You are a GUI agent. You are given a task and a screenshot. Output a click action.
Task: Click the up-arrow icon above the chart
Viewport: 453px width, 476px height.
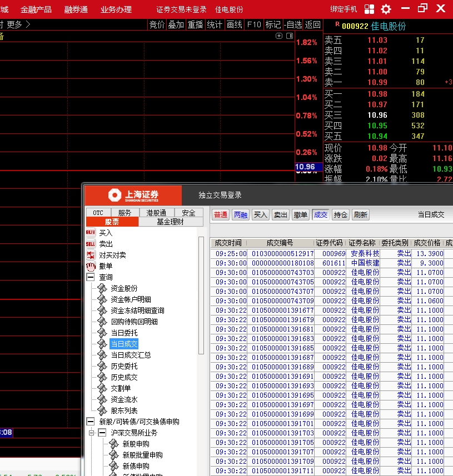pos(279,36)
